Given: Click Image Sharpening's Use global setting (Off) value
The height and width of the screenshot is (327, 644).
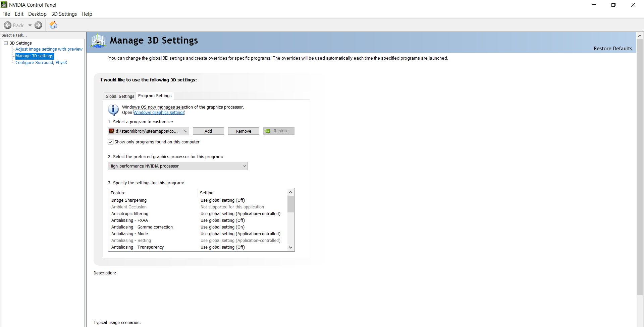Looking at the screenshot, I should (x=223, y=200).
